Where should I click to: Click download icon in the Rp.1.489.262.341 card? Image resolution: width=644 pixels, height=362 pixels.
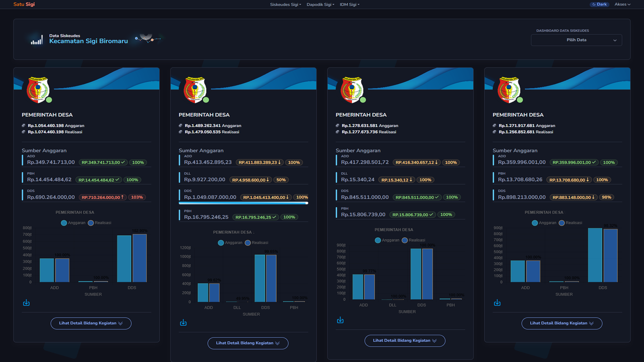183,323
